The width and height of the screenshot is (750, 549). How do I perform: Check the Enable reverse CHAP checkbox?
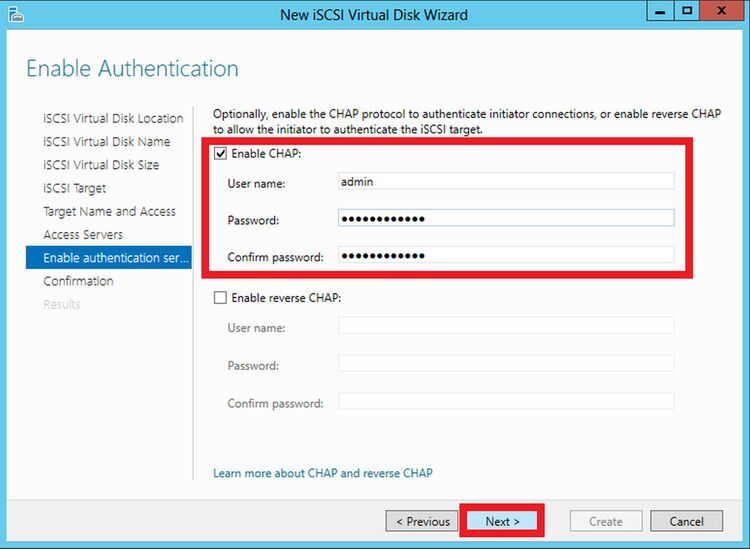[220, 298]
